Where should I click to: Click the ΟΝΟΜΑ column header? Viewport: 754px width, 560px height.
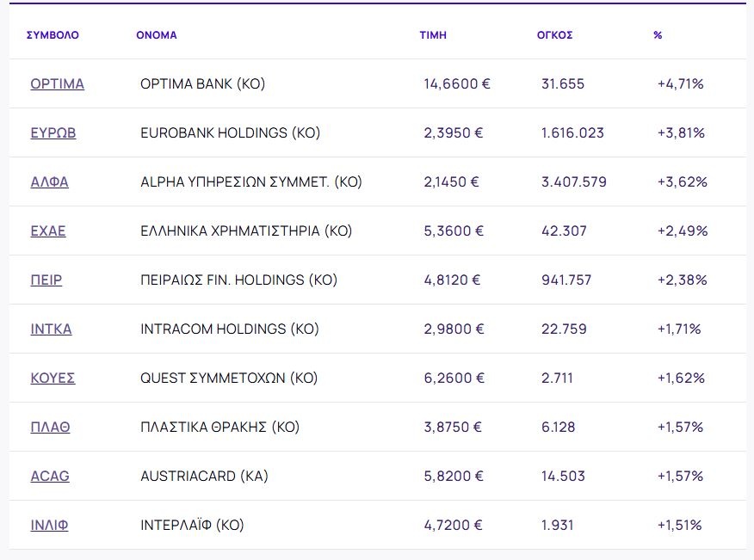tap(157, 35)
